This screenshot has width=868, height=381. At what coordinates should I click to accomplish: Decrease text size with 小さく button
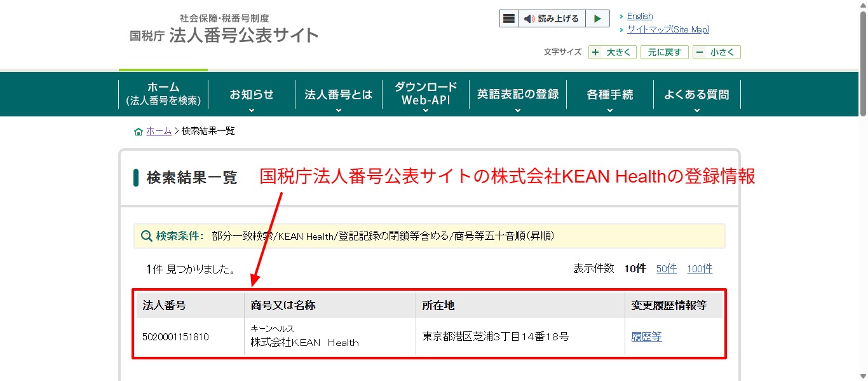pos(717,52)
